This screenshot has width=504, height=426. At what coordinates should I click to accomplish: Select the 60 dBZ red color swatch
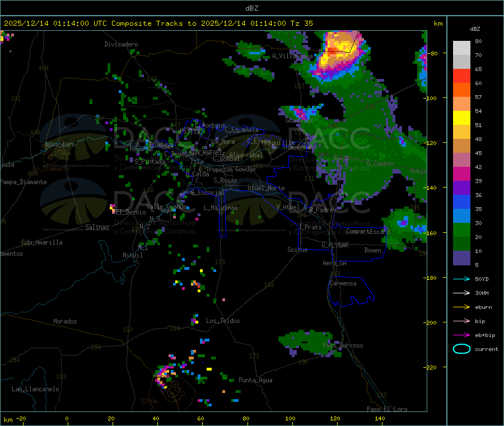[x=461, y=76]
